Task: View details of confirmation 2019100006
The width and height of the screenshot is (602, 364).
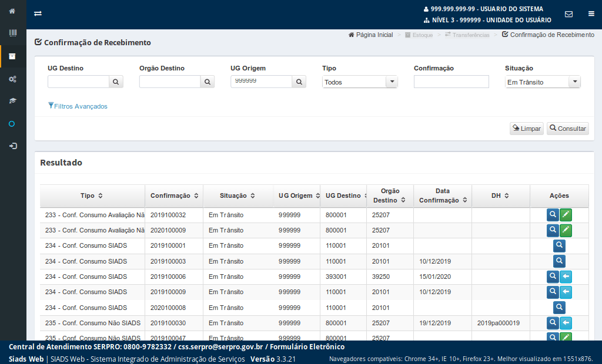Action: tap(553, 277)
